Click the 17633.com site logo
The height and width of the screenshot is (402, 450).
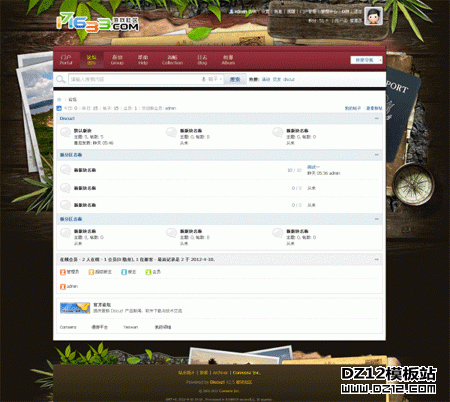[98, 23]
